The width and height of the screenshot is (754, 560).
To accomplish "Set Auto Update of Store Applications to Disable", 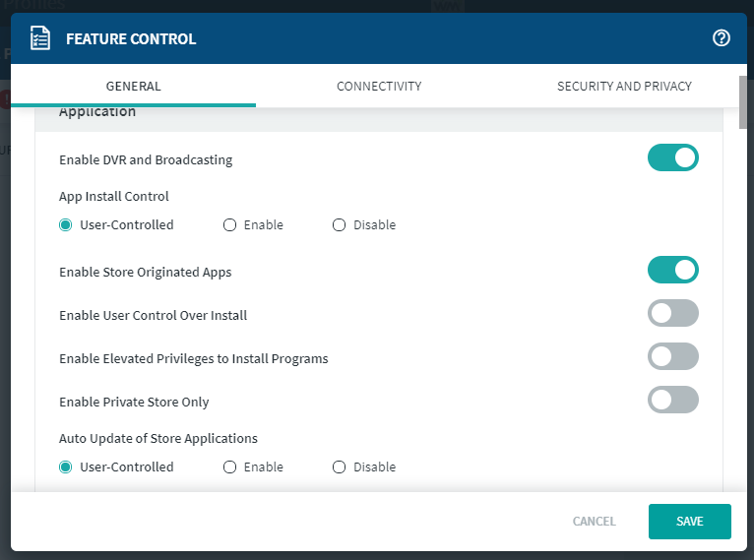I will (340, 467).
